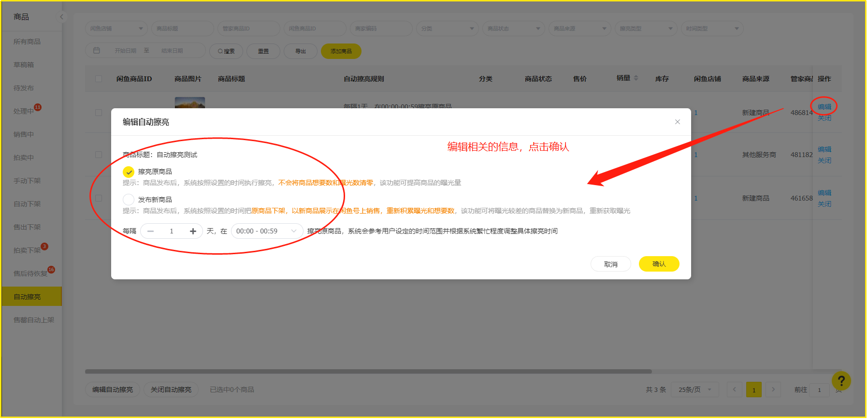Viewport: 868px width, 419px height.
Task: Click the minus icon to decrease days
Action: 151,231
